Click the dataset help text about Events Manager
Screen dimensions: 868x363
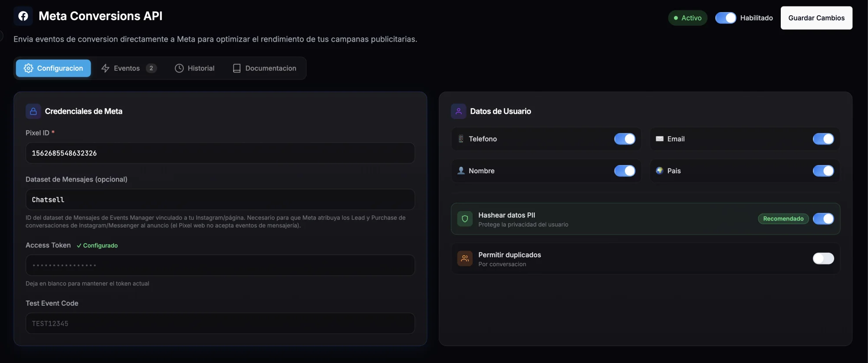tap(216, 221)
